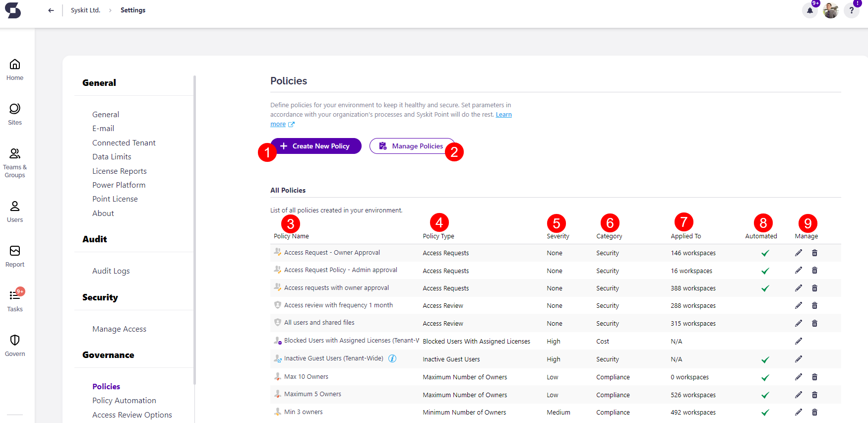Image resolution: width=868 pixels, height=423 pixels.
Task: Sort by Policy Type column header
Action: [438, 236]
